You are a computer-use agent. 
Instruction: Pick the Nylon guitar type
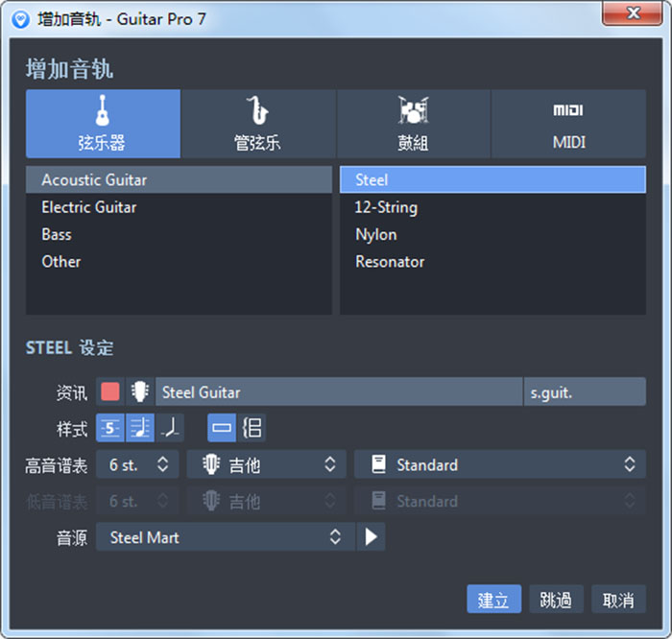coord(492,235)
